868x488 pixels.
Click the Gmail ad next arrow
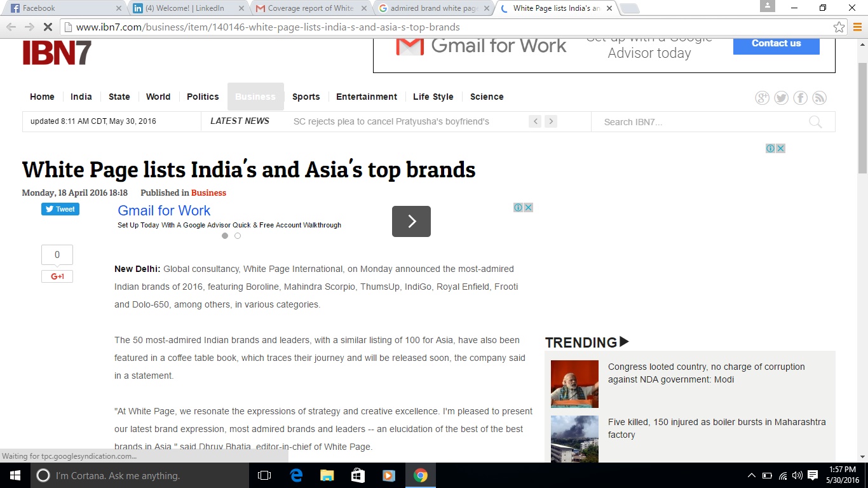[411, 221]
